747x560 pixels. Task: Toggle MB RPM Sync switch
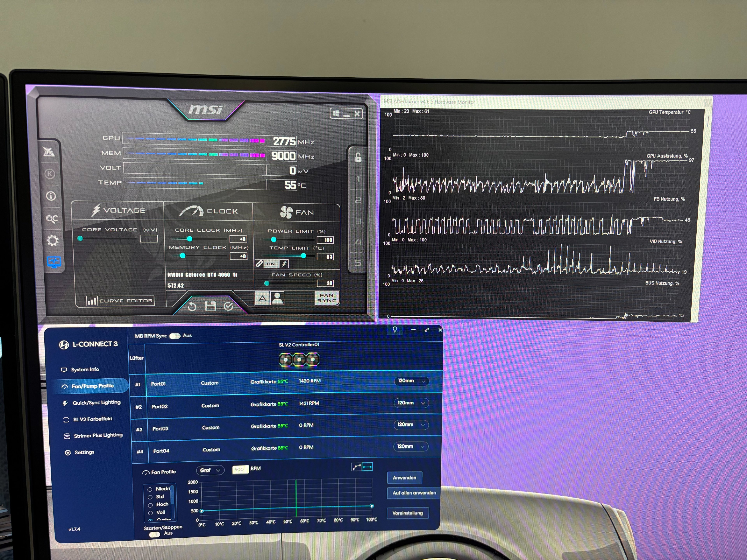(x=175, y=336)
